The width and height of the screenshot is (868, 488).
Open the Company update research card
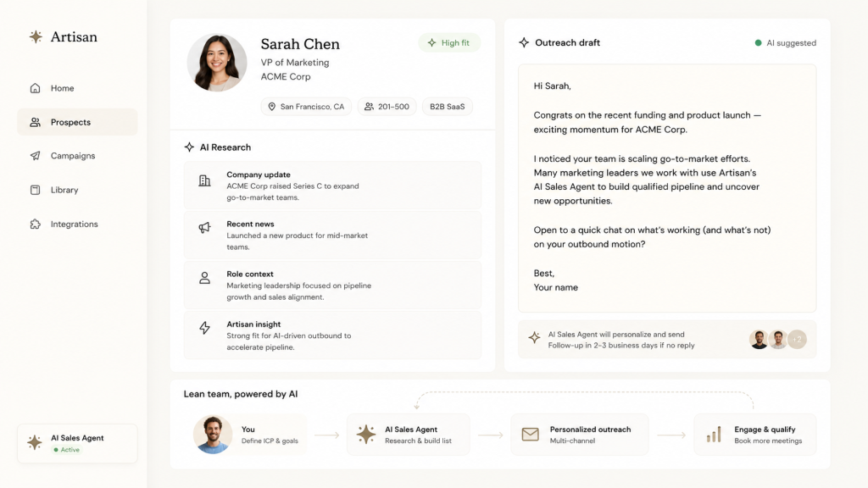[332, 186]
